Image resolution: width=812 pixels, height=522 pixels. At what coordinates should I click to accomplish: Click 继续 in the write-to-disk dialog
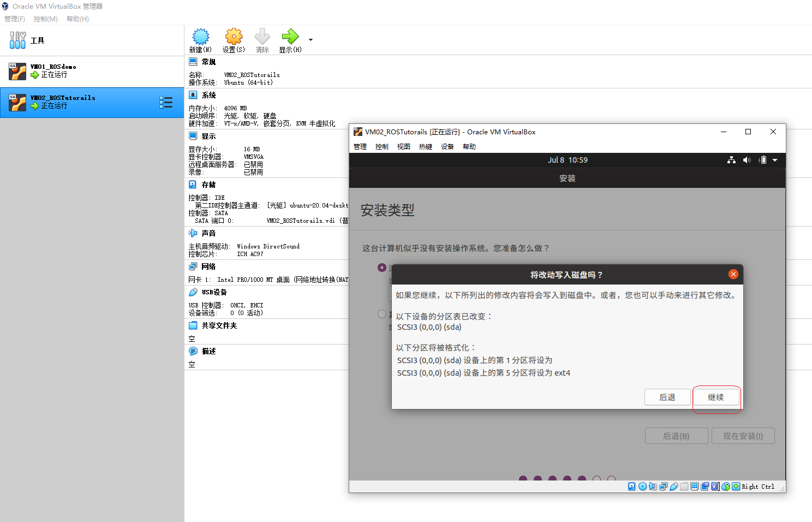click(x=717, y=397)
